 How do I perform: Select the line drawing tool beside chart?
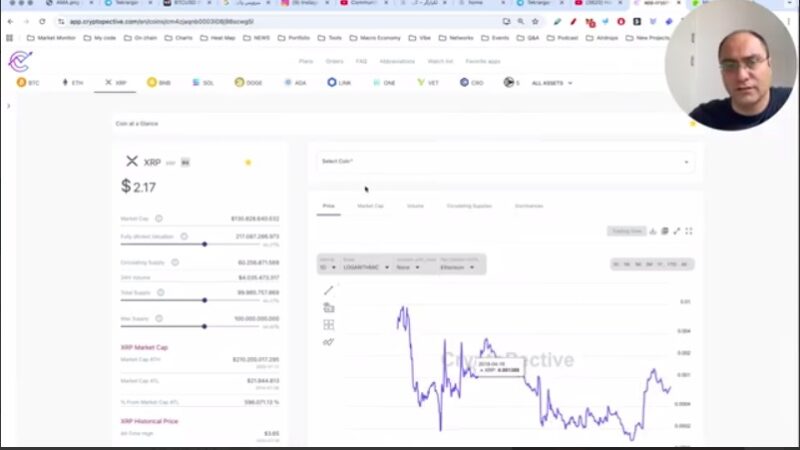(328, 290)
